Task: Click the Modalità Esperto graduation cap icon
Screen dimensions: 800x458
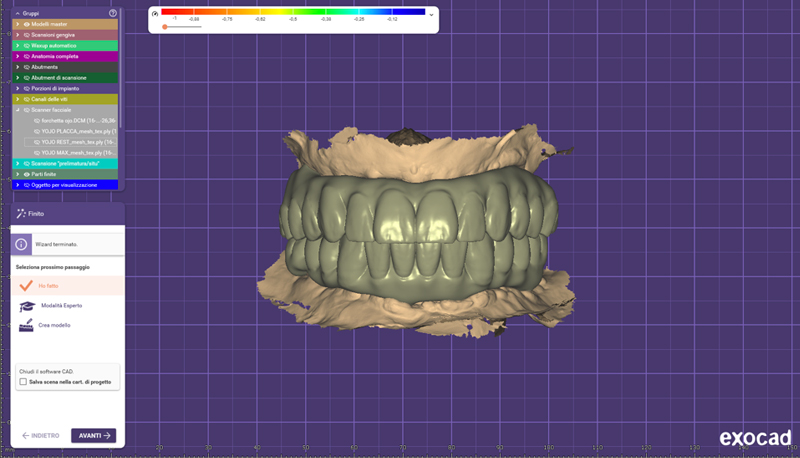Action: (x=27, y=306)
